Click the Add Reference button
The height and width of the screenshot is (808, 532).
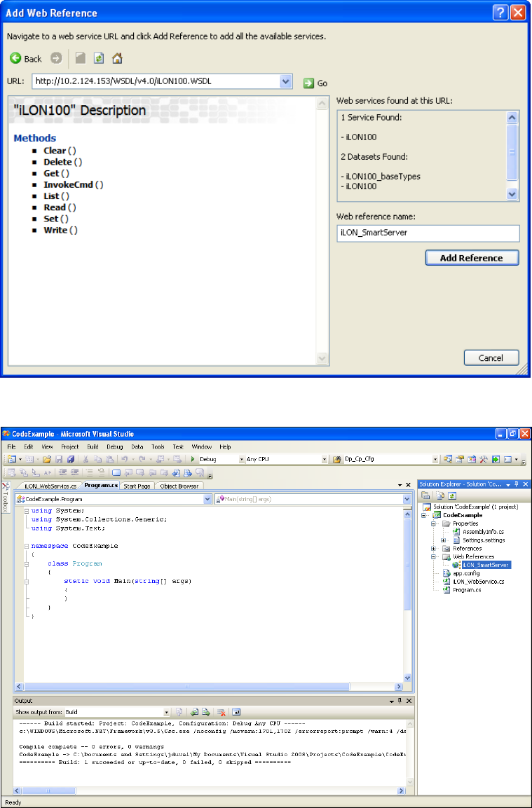coord(472,258)
